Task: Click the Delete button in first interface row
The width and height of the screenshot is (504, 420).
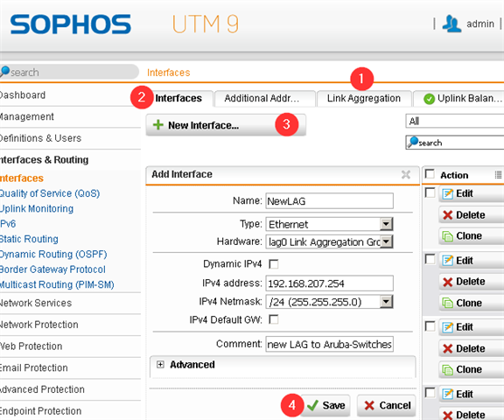Action: click(x=472, y=214)
